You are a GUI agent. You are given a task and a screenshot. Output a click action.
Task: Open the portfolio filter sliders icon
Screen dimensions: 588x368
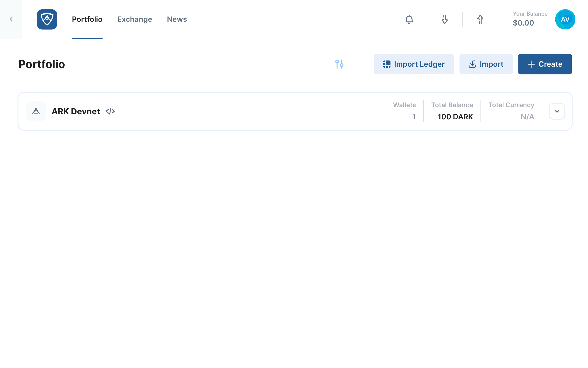point(339,64)
